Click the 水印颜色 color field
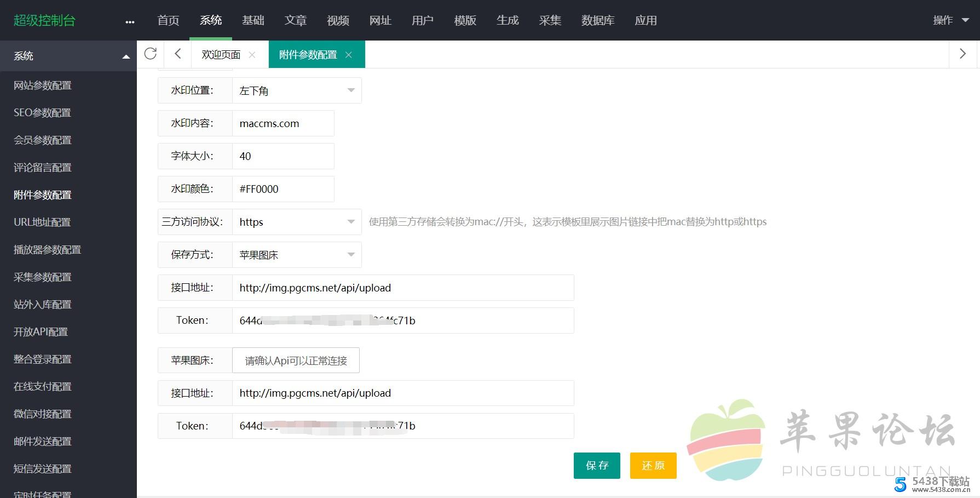980x498 pixels. (x=283, y=189)
